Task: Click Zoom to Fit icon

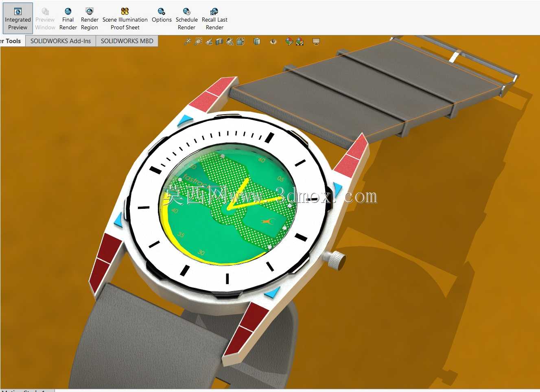Action: pyautogui.click(x=188, y=41)
